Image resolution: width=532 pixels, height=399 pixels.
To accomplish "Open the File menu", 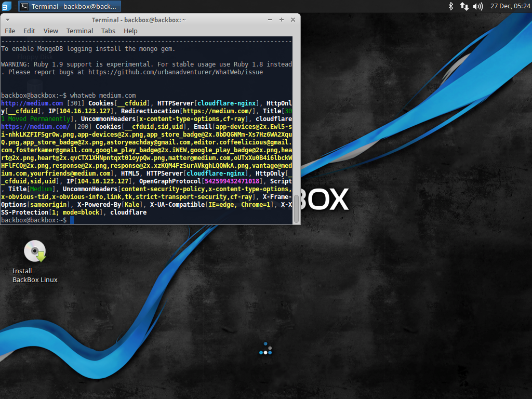I will tap(10, 31).
